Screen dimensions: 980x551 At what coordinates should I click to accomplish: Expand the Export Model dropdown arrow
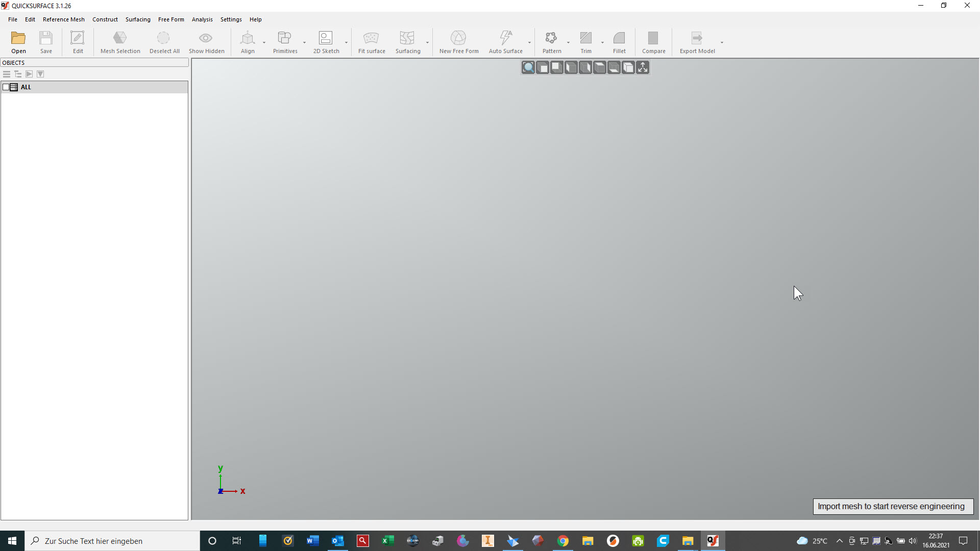[722, 42]
